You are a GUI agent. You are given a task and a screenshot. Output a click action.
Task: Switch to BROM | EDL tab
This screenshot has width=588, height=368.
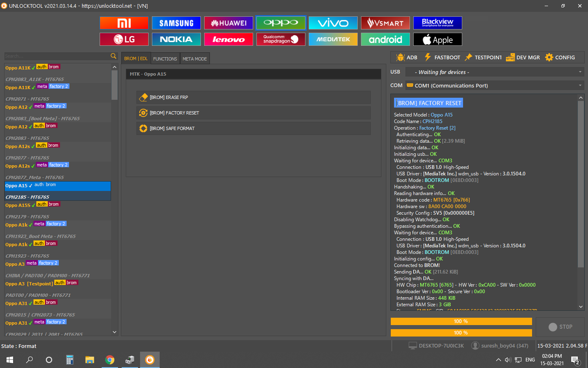(x=136, y=58)
